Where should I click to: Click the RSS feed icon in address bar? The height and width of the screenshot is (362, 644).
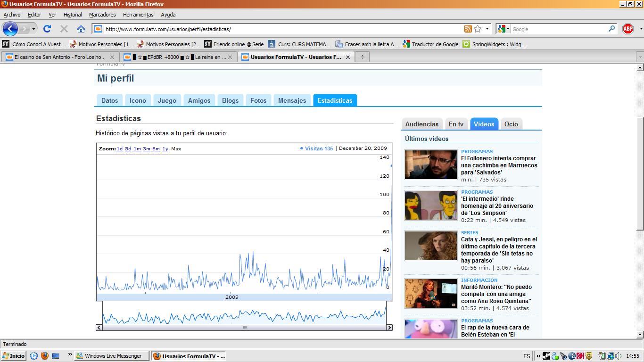click(468, 29)
